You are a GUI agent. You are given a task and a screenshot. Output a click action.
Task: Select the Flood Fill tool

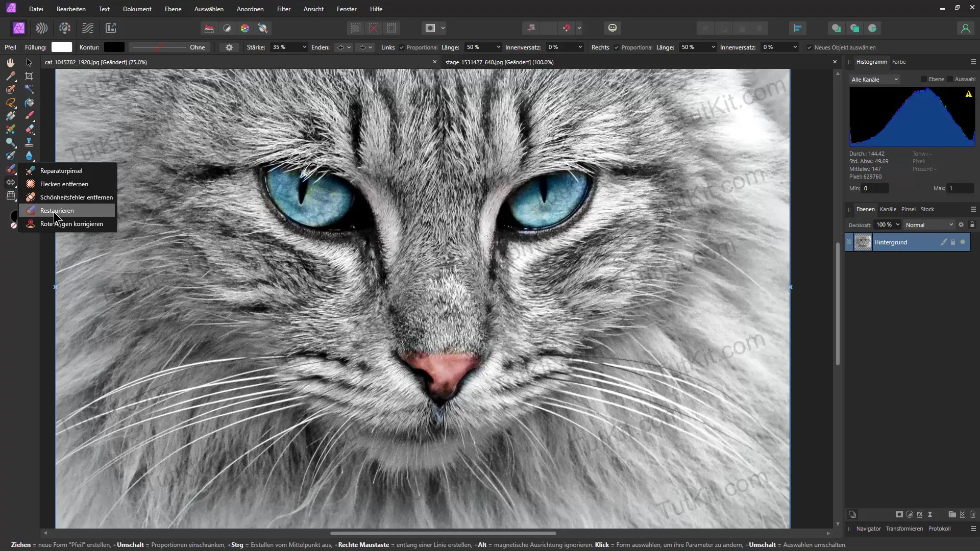click(29, 103)
